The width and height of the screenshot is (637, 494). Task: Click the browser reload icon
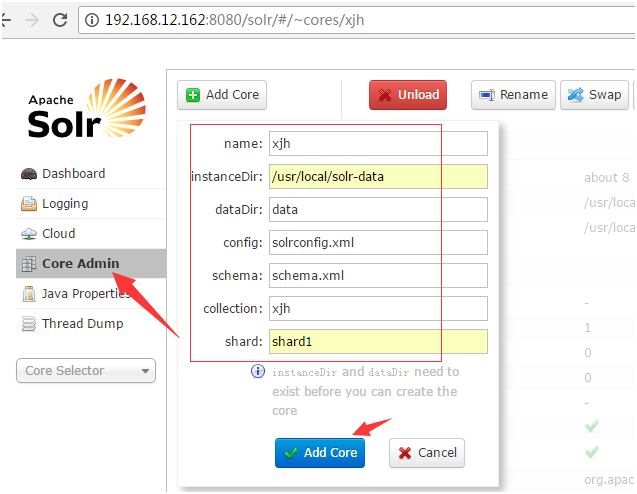(60, 20)
